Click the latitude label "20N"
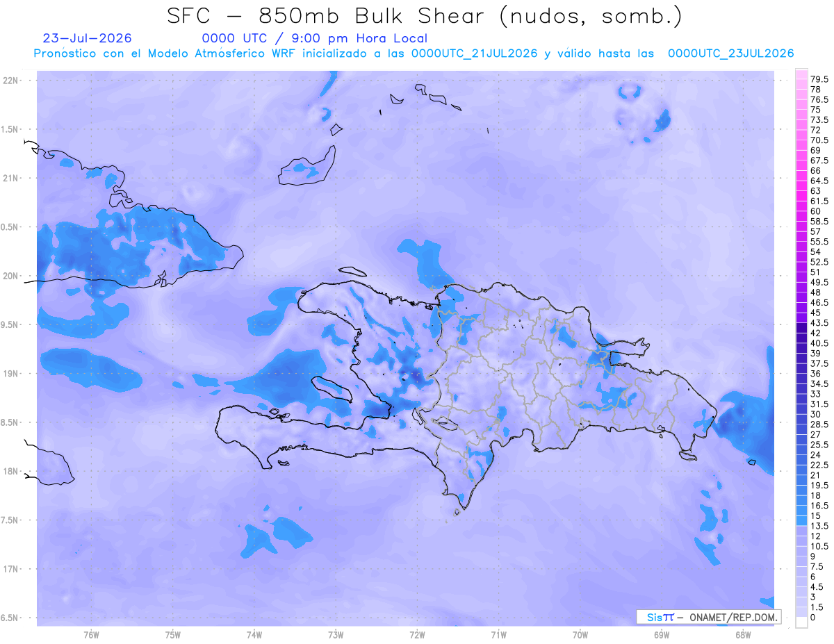This screenshot has width=834, height=644. click(11, 276)
